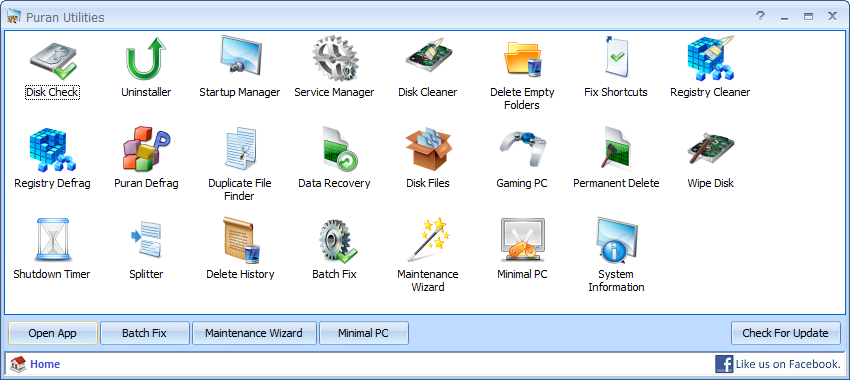Click the Open App button
The width and height of the screenshot is (850, 380).
[x=53, y=333]
